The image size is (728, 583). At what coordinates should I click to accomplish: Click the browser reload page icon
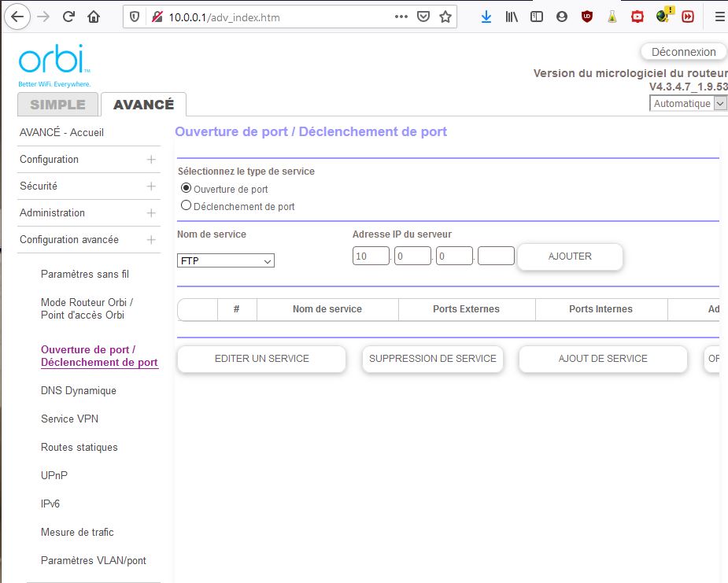click(x=68, y=17)
